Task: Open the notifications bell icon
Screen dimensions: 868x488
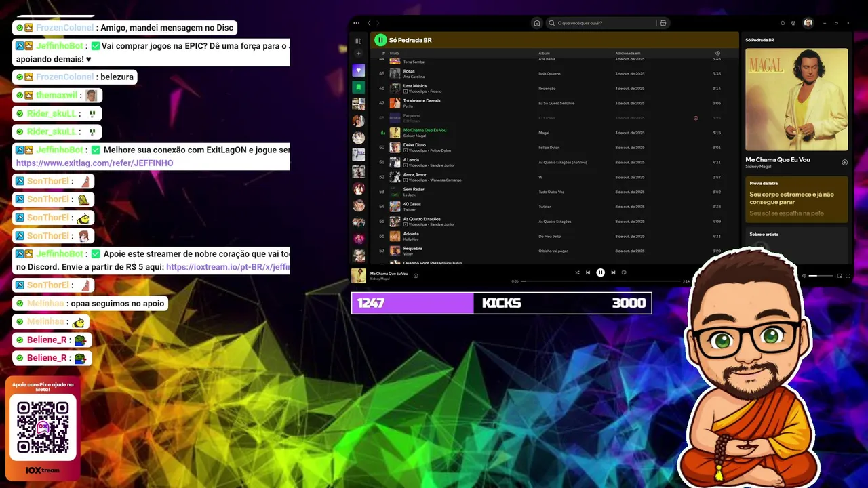Action: point(783,23)
